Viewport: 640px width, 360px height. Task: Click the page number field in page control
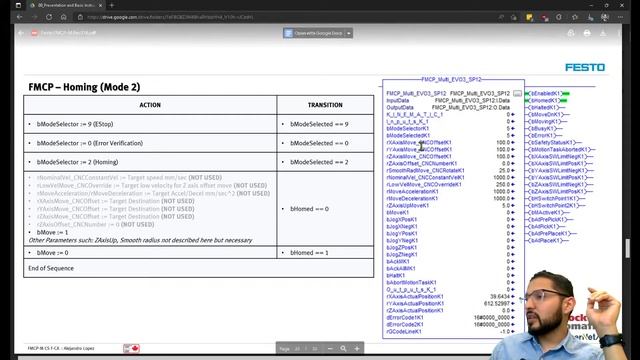click(x=297, y=349)
